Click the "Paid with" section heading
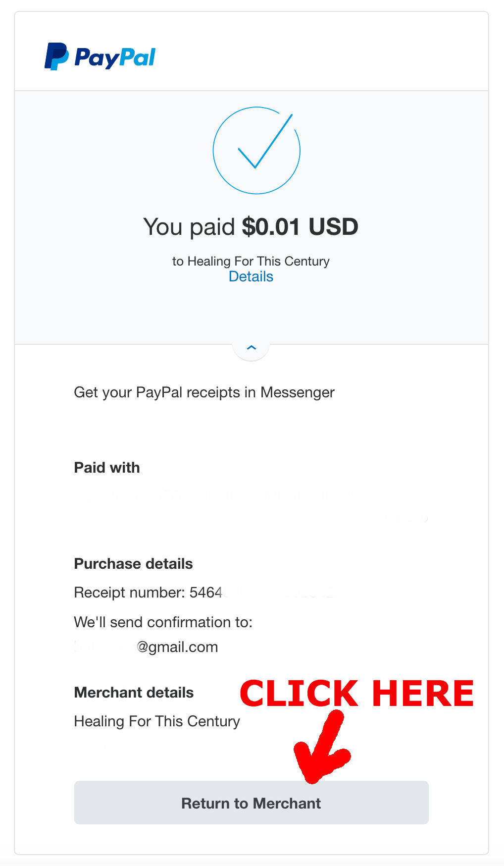 coord(107,468)
